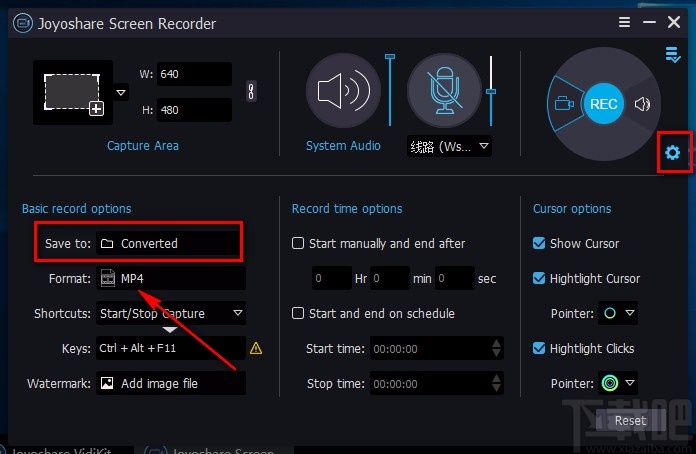
Task: Enable Start and end on schedule
Action: point(298,313)
